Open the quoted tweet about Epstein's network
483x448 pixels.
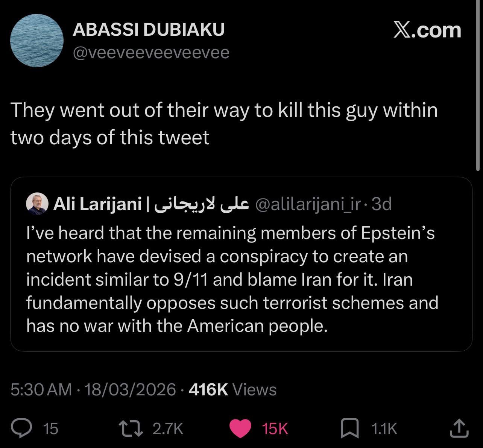click(x=241, y=280)
